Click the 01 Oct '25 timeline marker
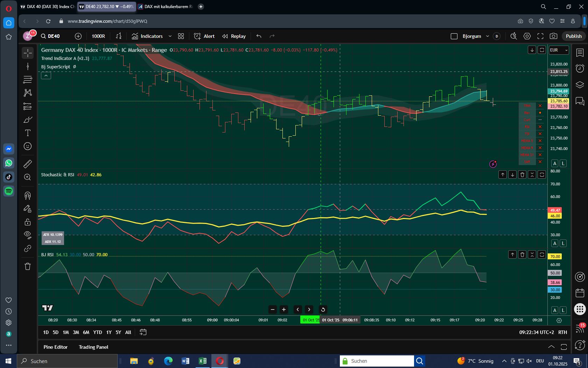 pos(310,320)
